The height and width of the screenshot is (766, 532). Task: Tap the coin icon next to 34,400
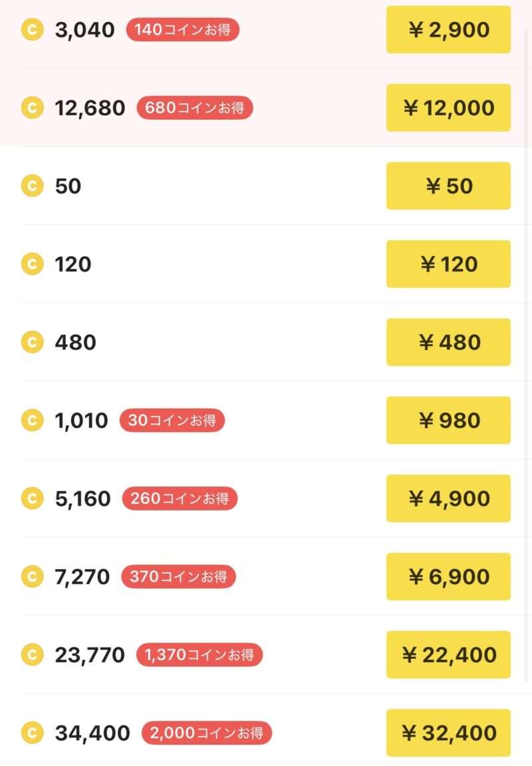[x=32, y=733]
